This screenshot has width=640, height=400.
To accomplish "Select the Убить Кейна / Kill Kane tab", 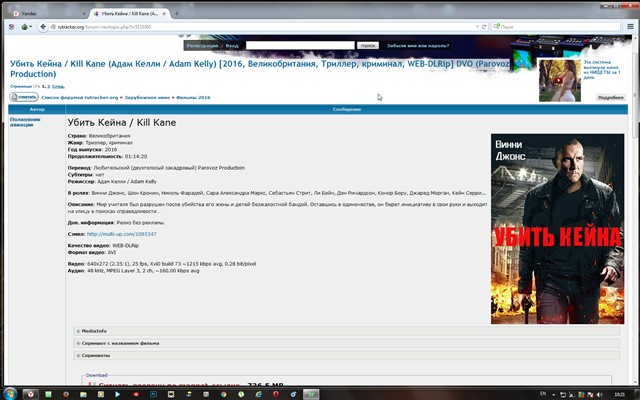I will coord(129,13).
